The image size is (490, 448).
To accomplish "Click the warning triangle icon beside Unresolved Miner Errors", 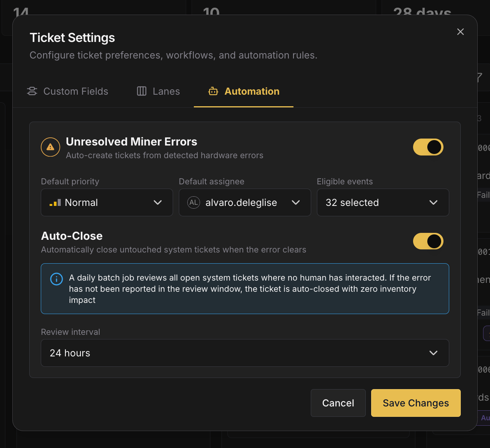I will coord(50,147).
